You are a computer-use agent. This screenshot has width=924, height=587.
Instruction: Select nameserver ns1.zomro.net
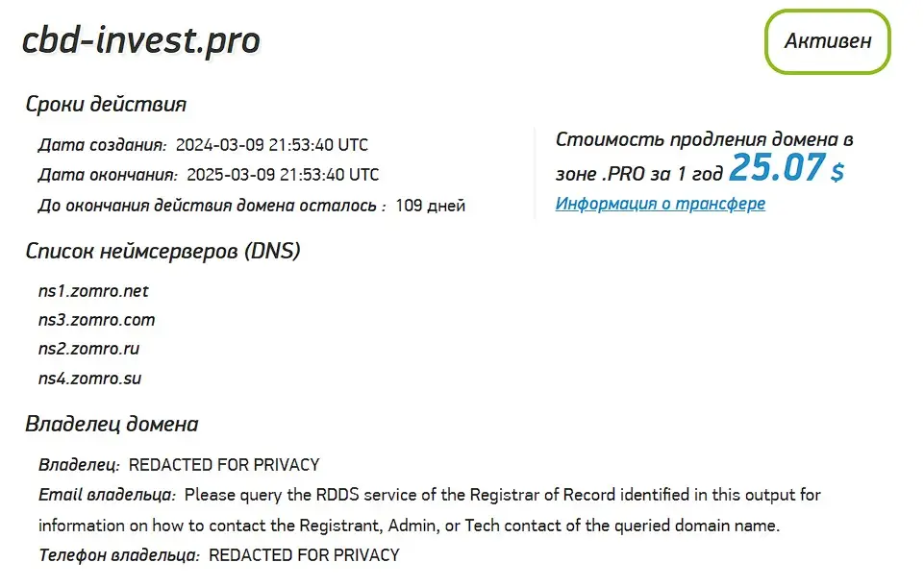point(93,291)
